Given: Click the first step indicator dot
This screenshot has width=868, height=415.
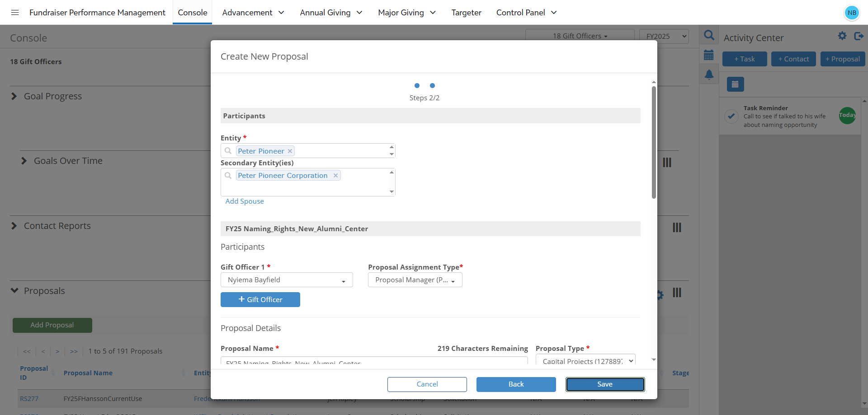Looking at the screenshot, I should pos(417,86).
